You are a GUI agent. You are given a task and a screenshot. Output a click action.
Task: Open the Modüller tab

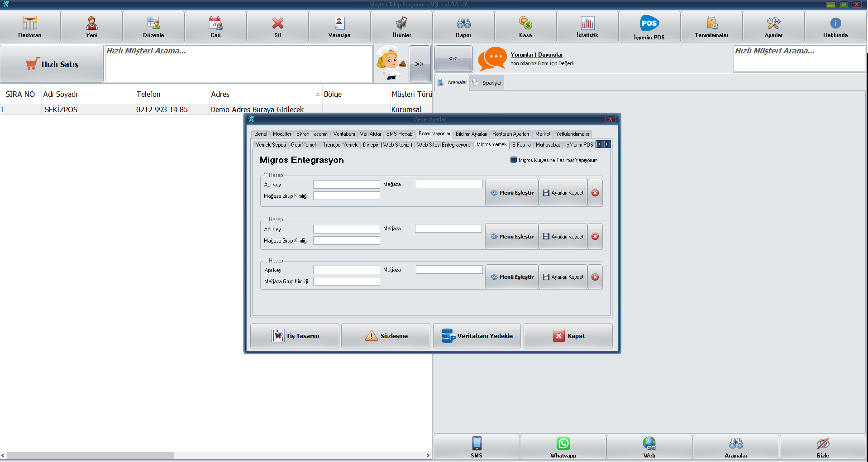coord(282,134)
